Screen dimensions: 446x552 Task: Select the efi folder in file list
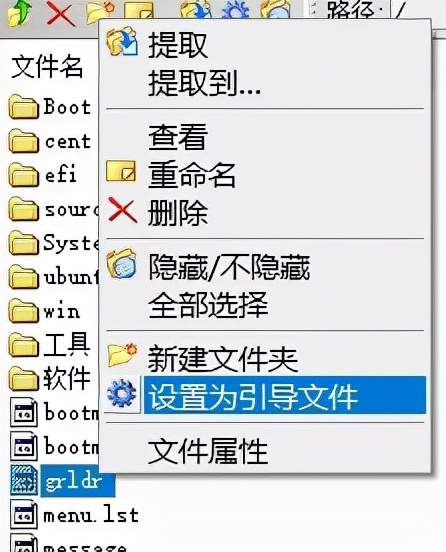click(43, 174)
